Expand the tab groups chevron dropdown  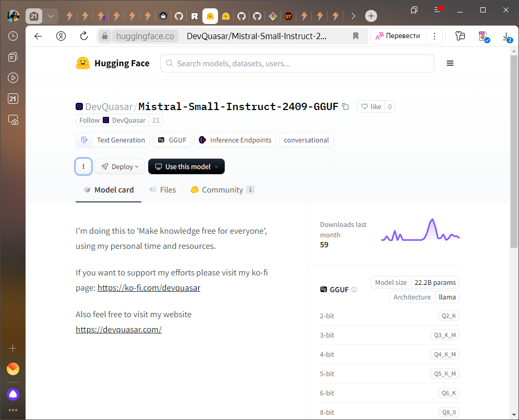pyautogui.click(x=51, y=16)
